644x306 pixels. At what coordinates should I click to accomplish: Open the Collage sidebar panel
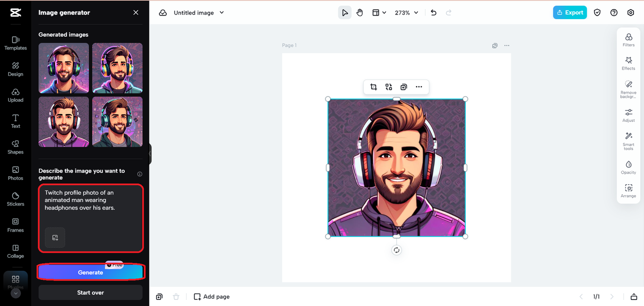[x=16, y=252]
